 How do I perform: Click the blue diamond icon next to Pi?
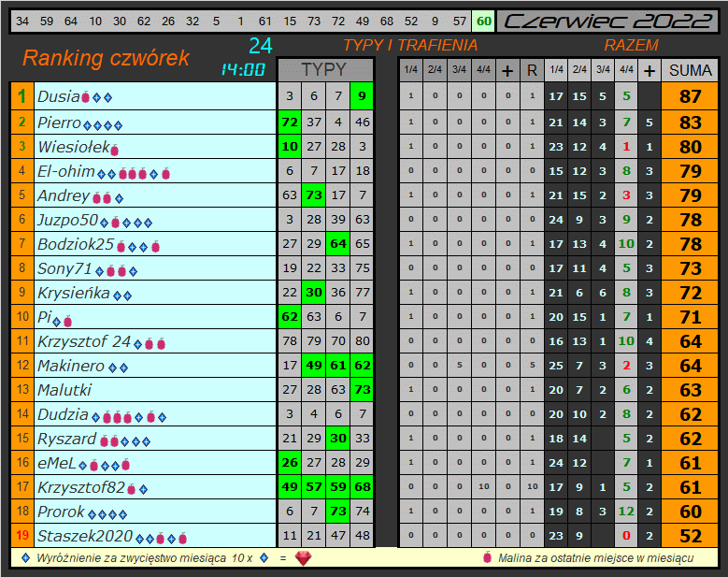pyautogui.click(x=57, y=321)
